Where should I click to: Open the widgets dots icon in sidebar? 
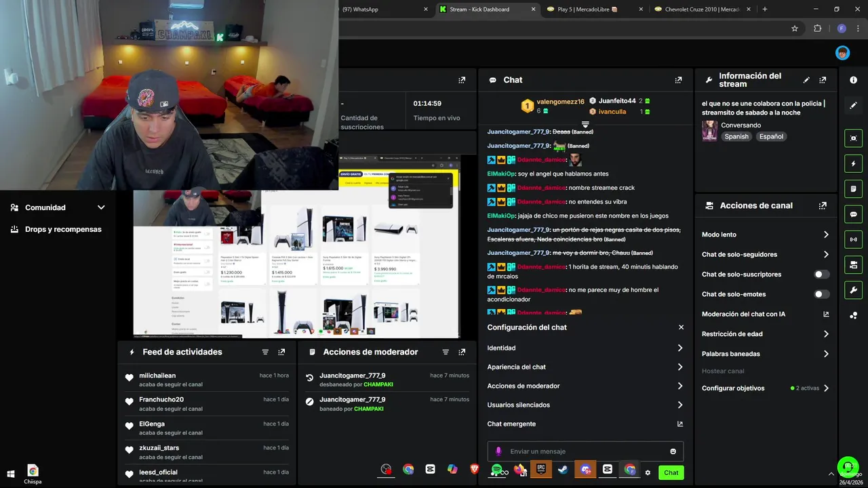[853, 315]
